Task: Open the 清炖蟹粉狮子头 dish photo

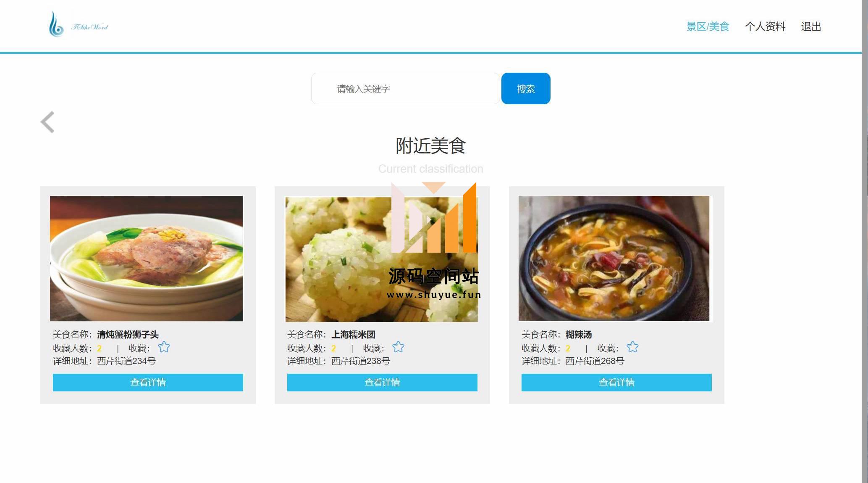Action: click(147, 259)
